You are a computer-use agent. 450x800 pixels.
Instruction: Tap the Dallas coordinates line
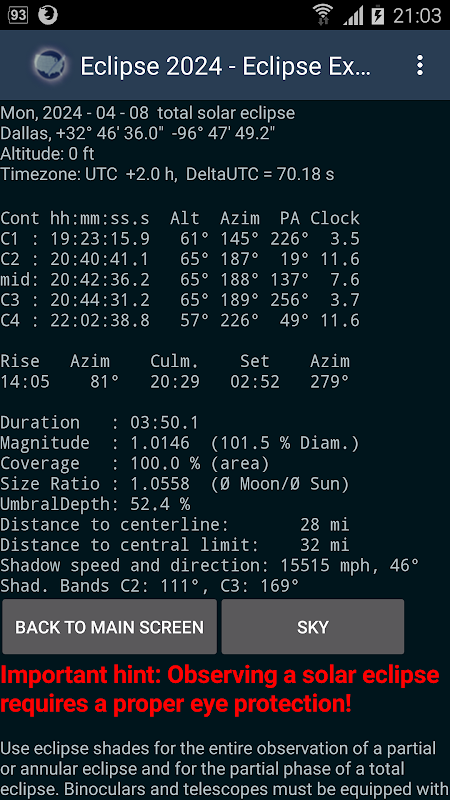(138, 133)
